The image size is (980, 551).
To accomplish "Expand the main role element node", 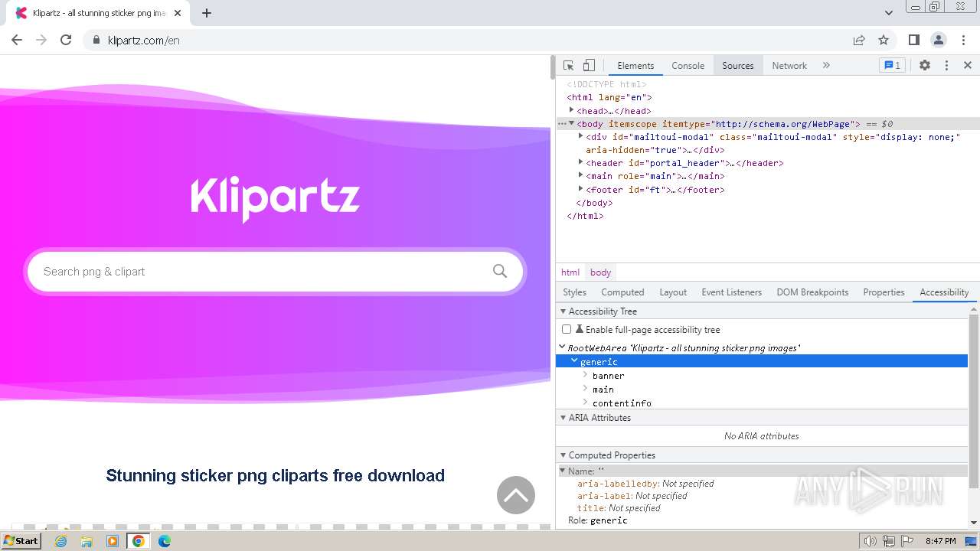I will 580,175.
